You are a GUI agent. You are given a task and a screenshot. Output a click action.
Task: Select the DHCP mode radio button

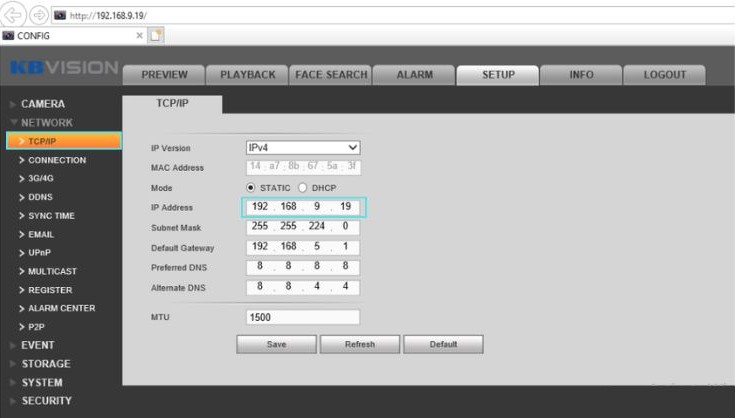pyautogui.click(x=302, y=187)
